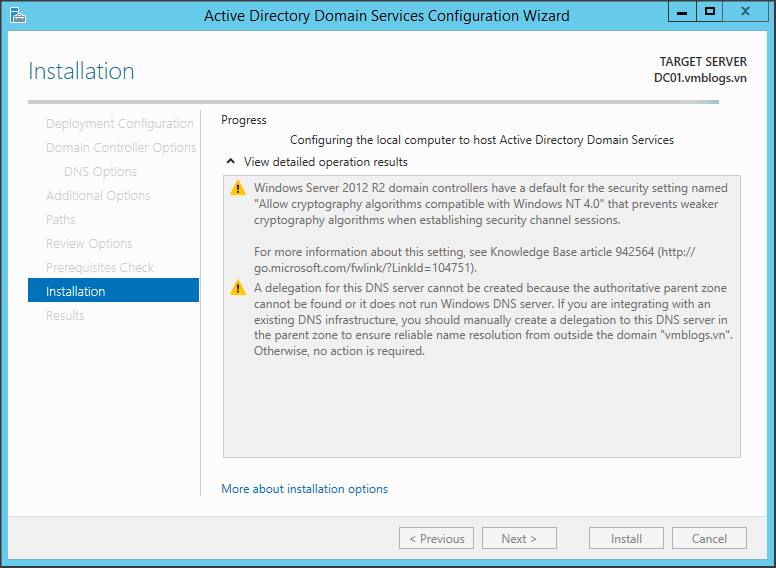Go to Results step in sidebar
Image resolution: width=776 pixels, height=568 pixels.
click(65, 316)
